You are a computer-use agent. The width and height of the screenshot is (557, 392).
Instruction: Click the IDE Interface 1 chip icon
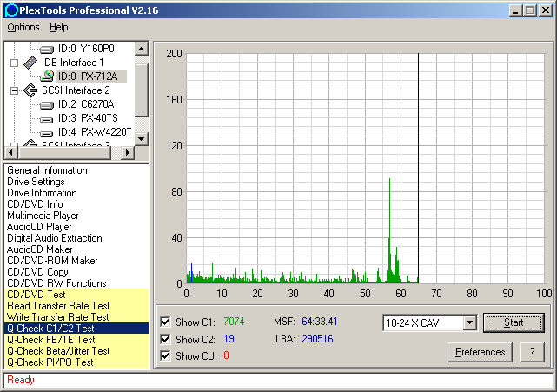(x=30, y=63)
